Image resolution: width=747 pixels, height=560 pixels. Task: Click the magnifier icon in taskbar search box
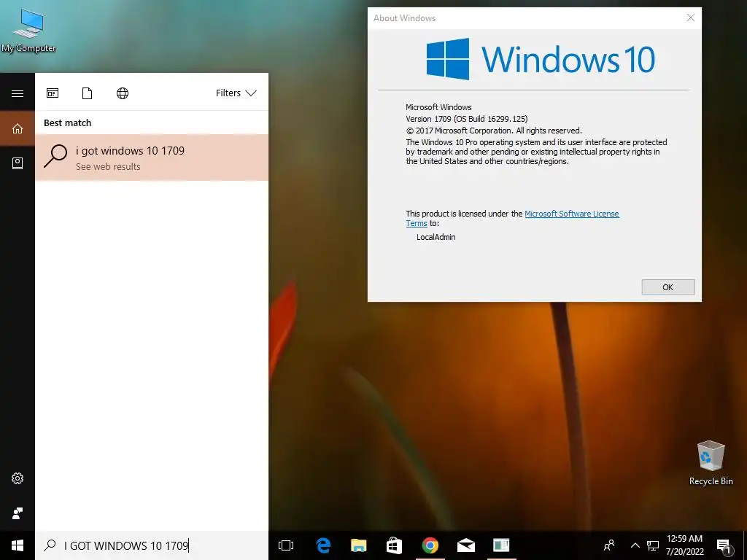tap(50, 545)
